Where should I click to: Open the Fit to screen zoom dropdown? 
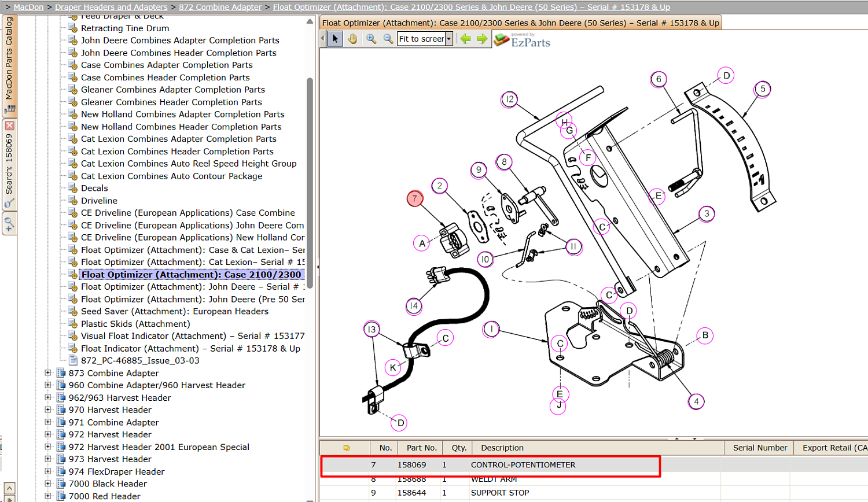point(448,39)
